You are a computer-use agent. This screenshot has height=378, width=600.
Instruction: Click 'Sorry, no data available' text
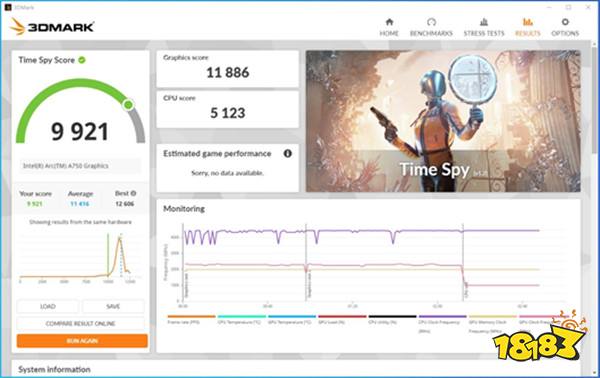click(227, 173)
